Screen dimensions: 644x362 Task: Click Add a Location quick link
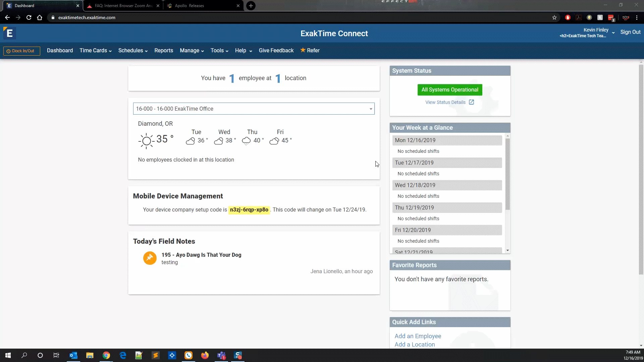click(415, 344)
